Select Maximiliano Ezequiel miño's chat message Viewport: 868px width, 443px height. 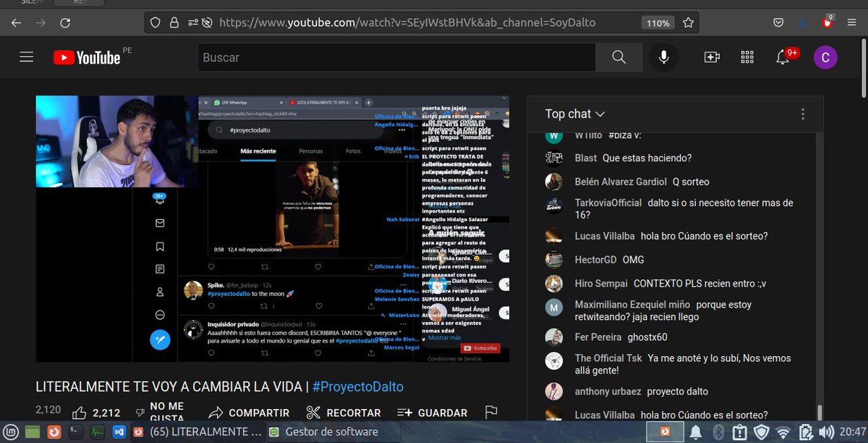point(663,311)
